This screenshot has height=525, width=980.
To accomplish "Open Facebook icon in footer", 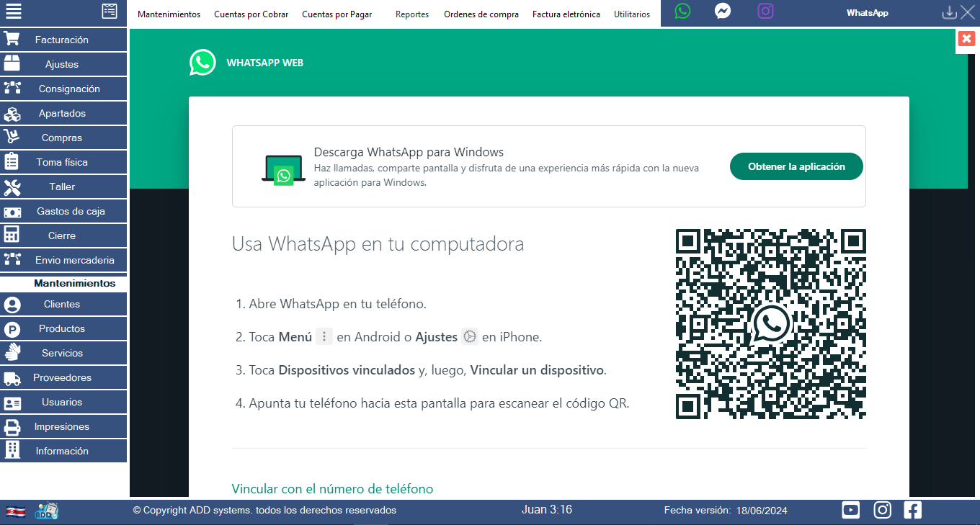I will click(x=912, y=510).
